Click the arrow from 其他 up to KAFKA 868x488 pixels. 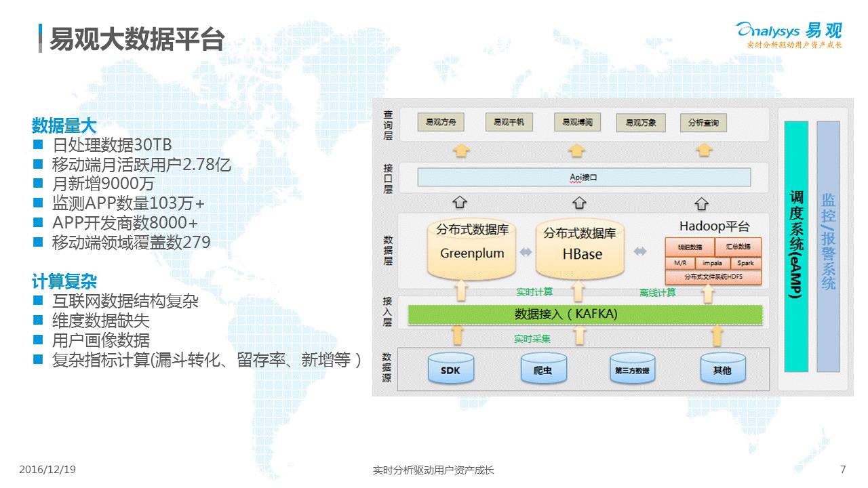717,335
